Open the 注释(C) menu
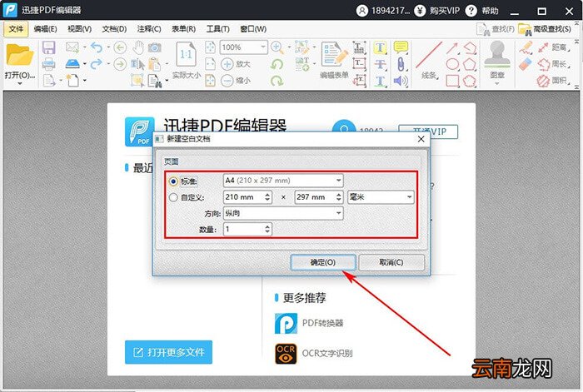Screen dimensions: 583x392 (x=149, y=29)
